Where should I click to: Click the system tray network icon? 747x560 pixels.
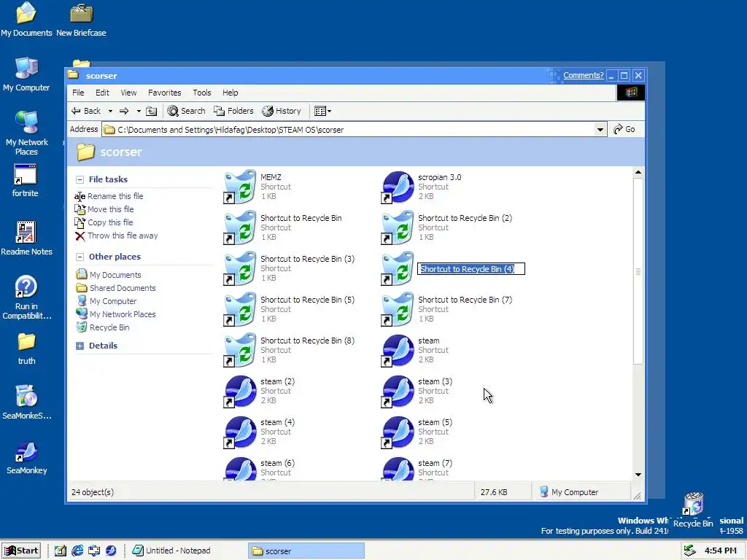pos(689,551)
